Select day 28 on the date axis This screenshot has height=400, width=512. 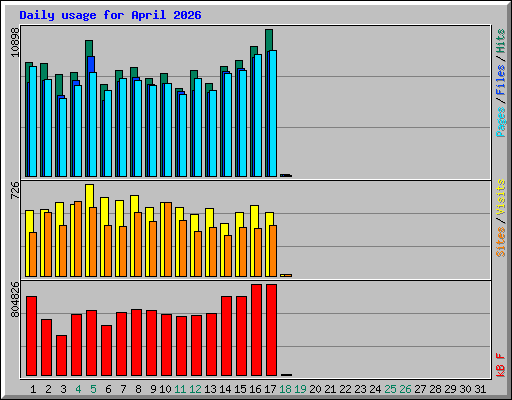point(435,389)
